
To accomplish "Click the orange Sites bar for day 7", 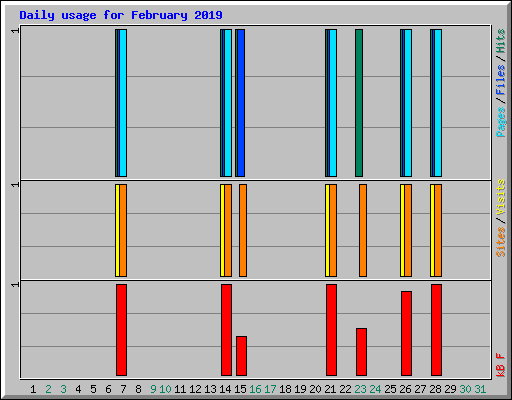I will click(x=123, y=230).
